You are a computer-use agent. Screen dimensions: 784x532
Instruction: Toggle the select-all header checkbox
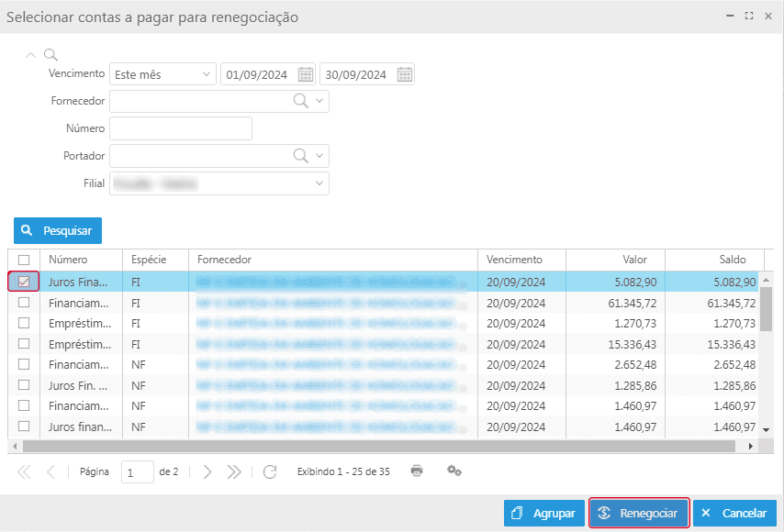tap(24, 260)
